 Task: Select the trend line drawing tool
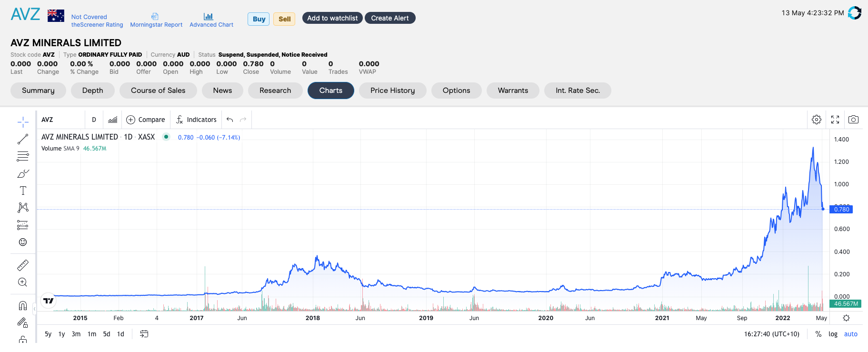click(23, 139)
